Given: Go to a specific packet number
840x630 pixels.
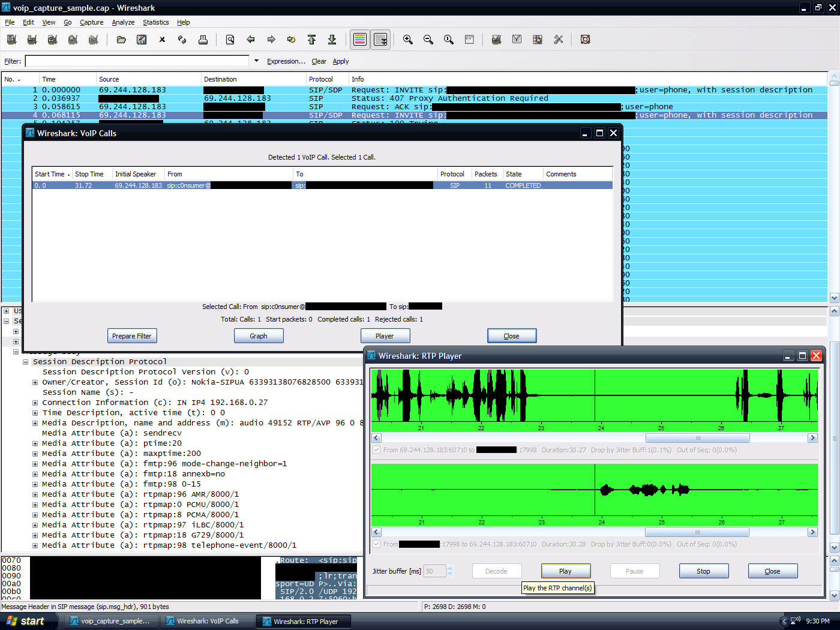Looking at the screenshot, I should point(292,40).
